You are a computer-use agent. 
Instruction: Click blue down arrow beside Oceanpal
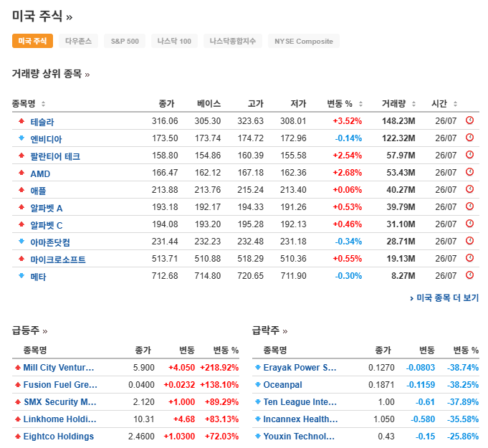point(258,384)
